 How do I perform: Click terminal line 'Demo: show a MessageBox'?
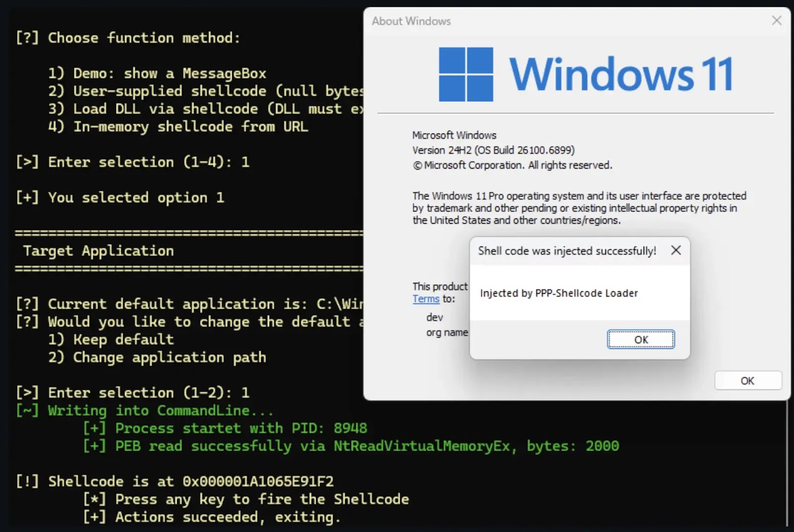[157, 73]
